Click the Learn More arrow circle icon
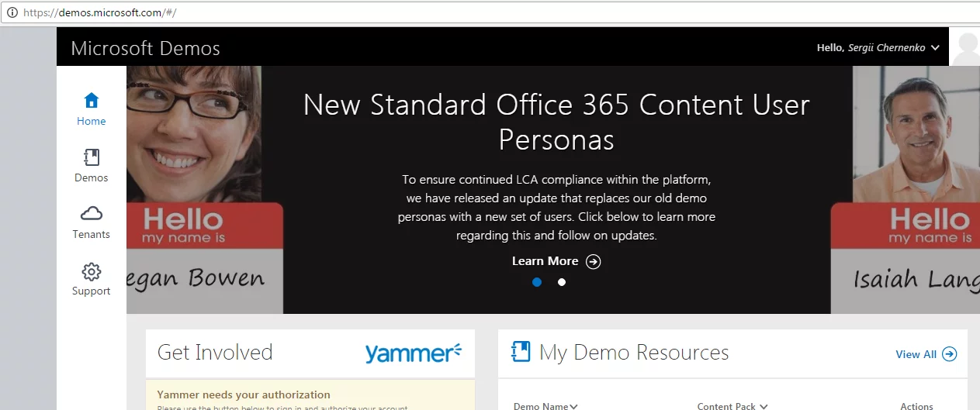 point(593,261)
